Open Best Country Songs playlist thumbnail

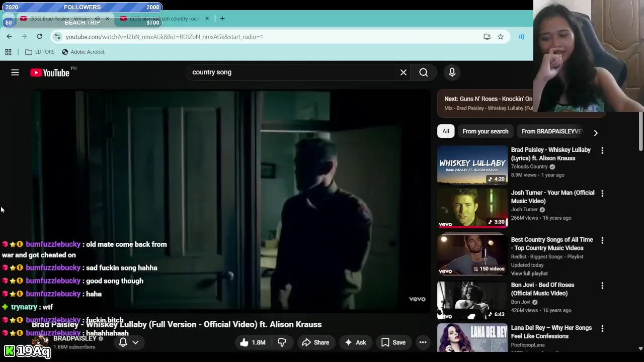pyautogui.click(x=472, y=255)
